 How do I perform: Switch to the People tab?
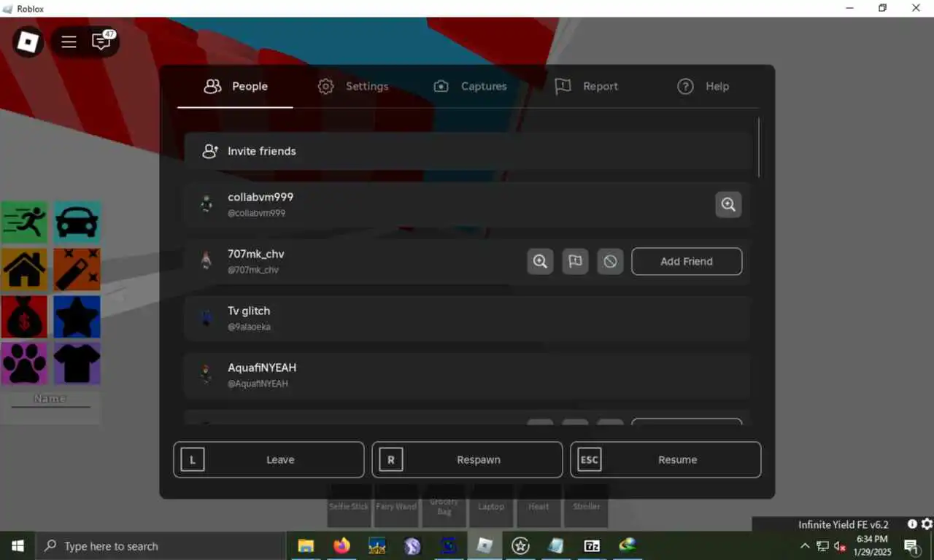(x=235, y=86)
